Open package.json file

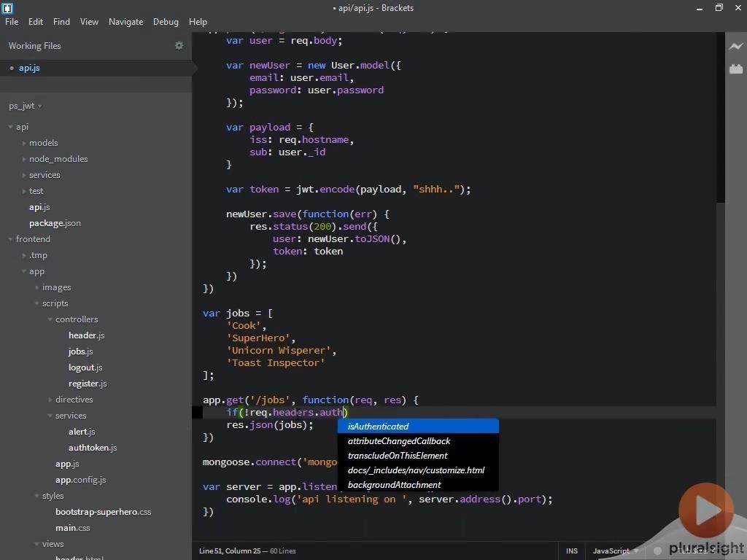click(55, 223)
